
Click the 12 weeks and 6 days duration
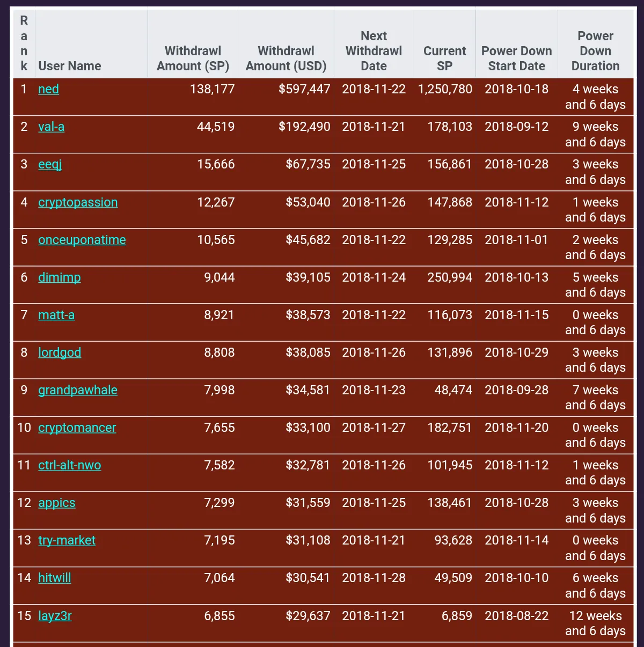(x=596, y=624)
